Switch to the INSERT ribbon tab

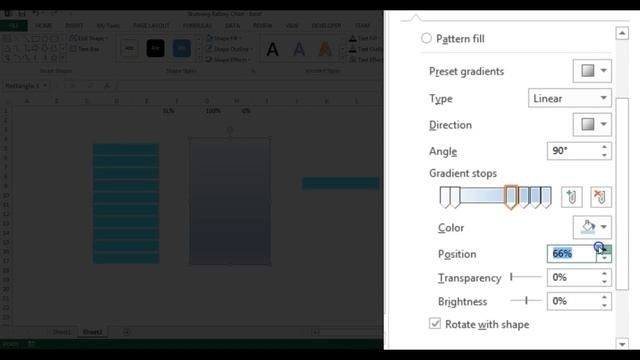click(x=74, y=25)
